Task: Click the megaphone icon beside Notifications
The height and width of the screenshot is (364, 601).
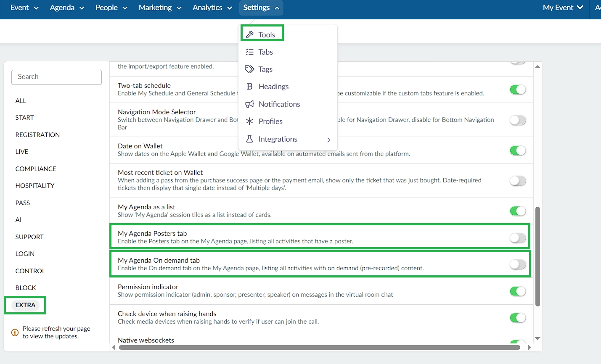Action: tap(250, 104)
